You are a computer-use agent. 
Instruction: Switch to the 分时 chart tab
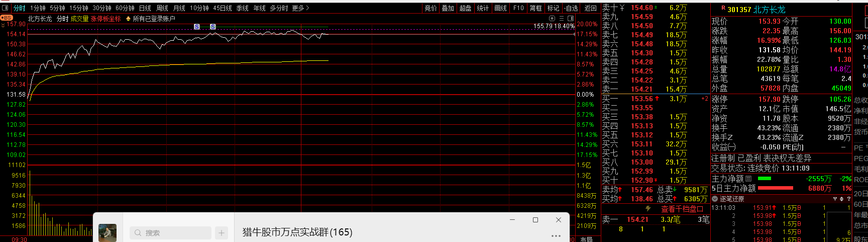19,8
